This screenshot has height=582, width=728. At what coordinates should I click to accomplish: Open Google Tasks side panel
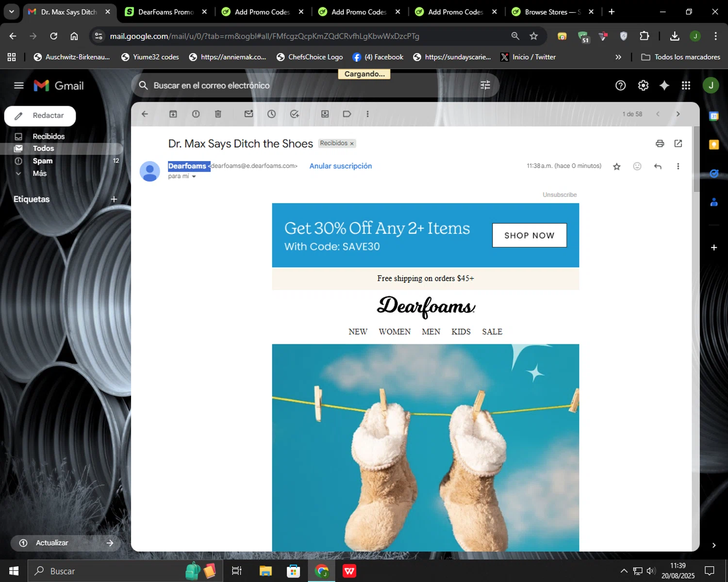714,173
